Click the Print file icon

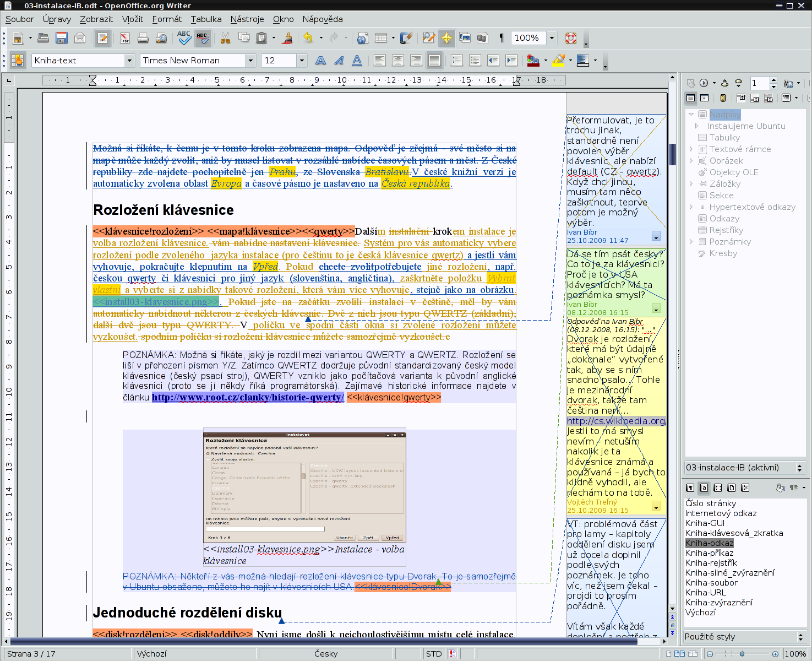click(143, 38)
